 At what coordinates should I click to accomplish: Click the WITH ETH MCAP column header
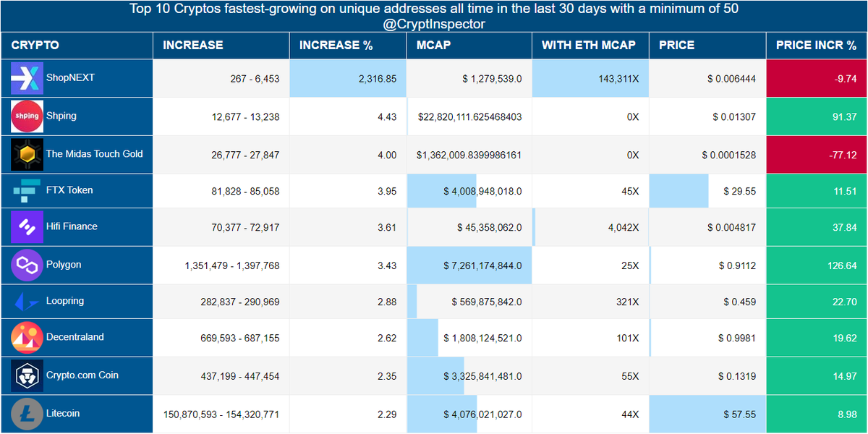click(589, 45)
